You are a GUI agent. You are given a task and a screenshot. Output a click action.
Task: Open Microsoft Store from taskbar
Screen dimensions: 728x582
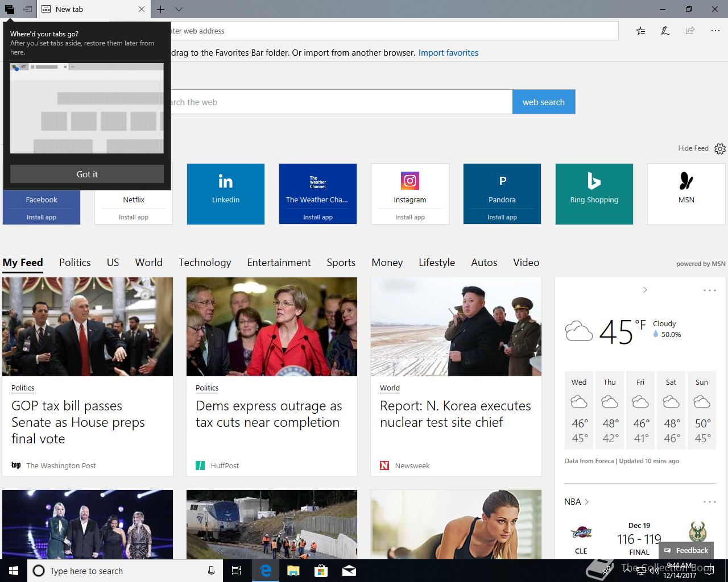click(x=321, y=571)
